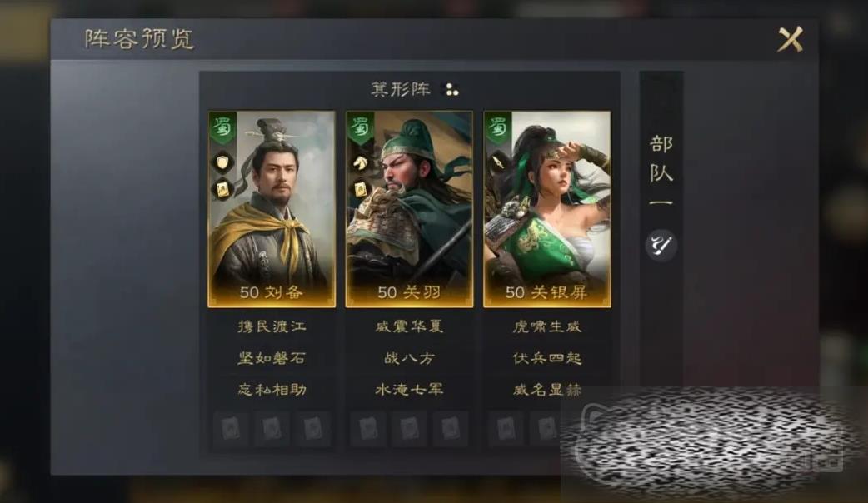
Task: Close the 阵容预览 panel
Action: (791, 39)
